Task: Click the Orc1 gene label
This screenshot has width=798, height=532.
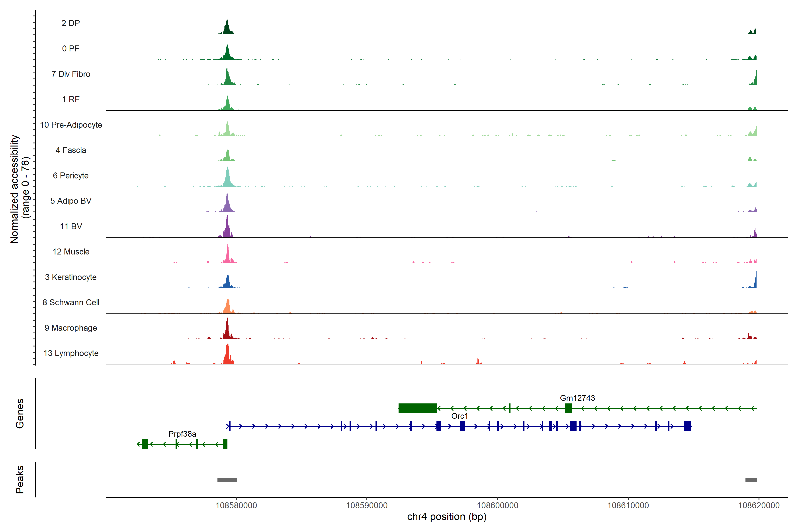Action: coord(459,416)
